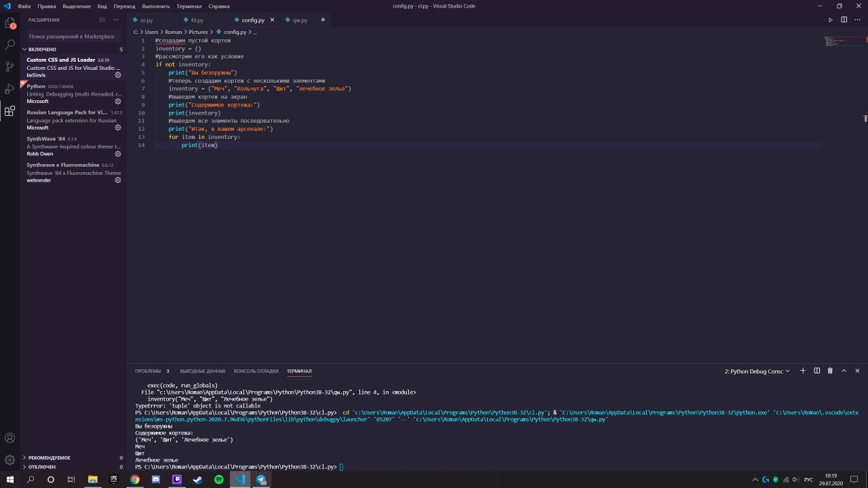Split the terminal pane
Screen dimensions: 868x488
point(816,371)
